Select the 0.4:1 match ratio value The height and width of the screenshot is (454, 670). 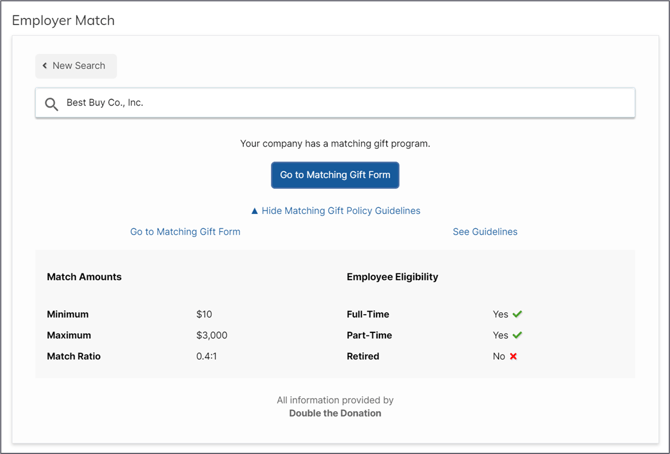[206, 356]
